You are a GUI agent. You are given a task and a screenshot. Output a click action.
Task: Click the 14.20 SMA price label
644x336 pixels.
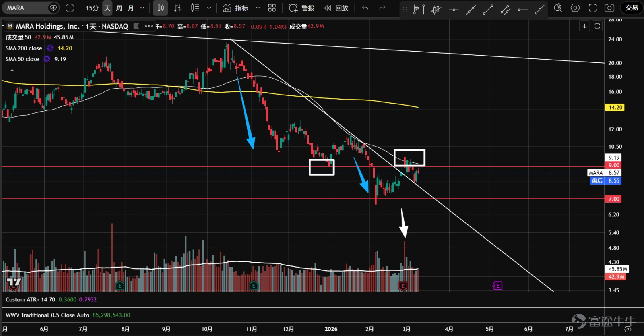[x=615, y=108]
